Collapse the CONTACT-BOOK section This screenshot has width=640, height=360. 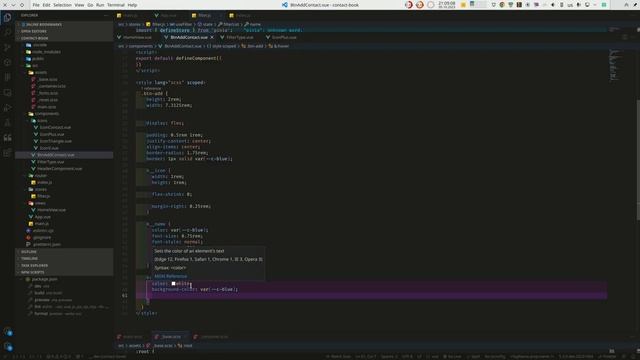tap(64, 38)
